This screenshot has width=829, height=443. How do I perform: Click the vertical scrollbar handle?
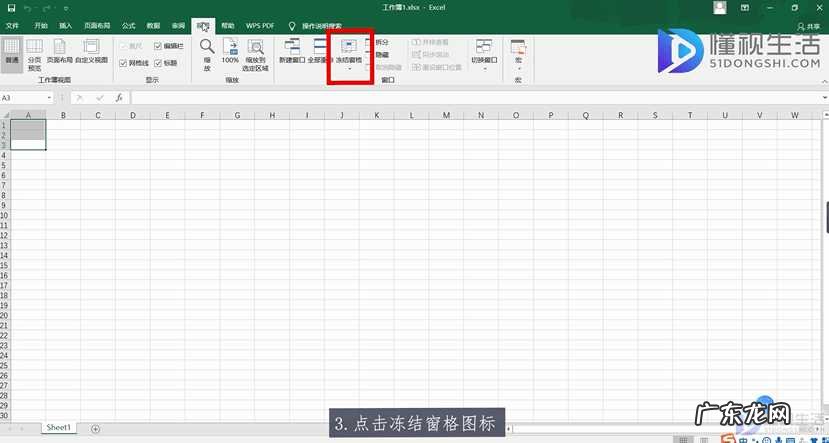click(826, 219)
